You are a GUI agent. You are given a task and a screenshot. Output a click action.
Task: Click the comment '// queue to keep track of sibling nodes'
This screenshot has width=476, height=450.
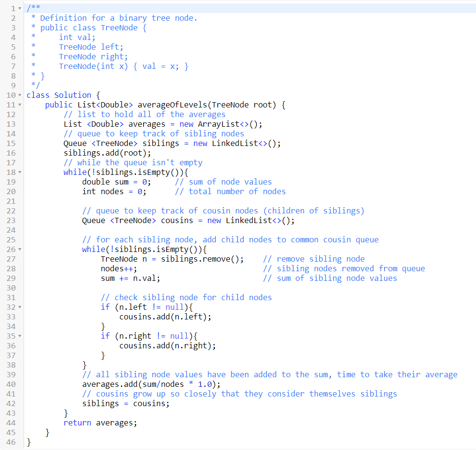(x=154, y=133)
